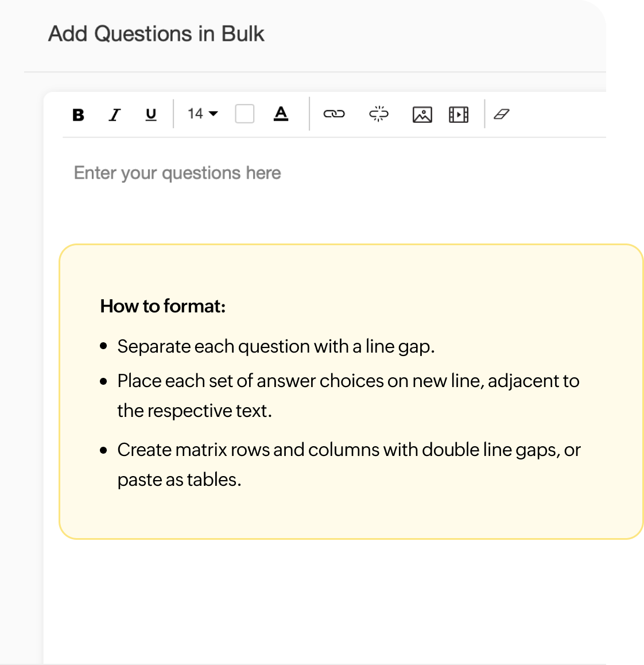Insert a hyperlink using the link icon

tap(335, 114)
